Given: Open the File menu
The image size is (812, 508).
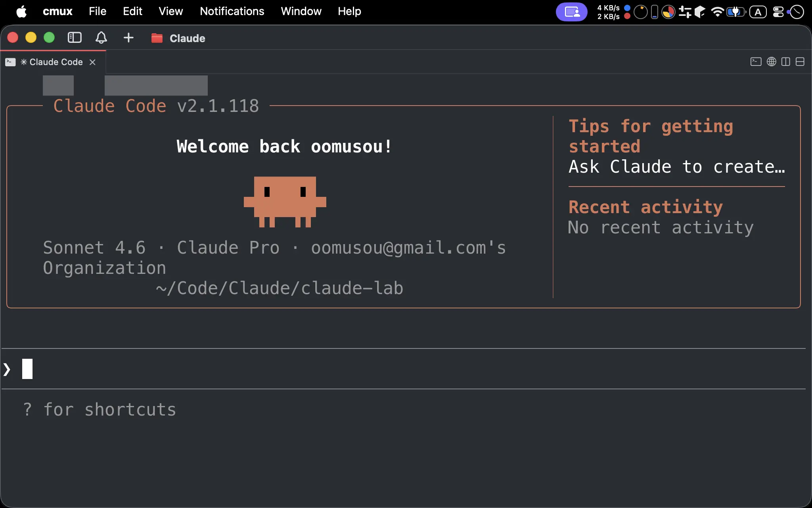Looking at the screenshot, I should (x=98, y=12).
